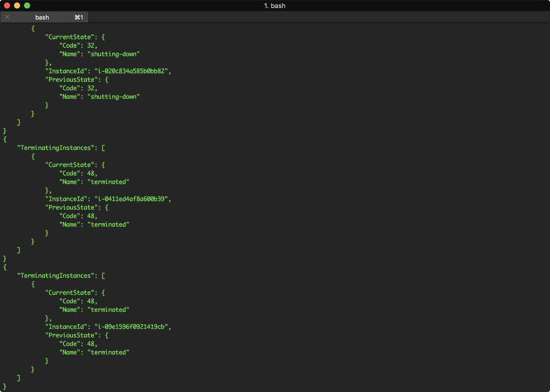Viewport: 550px width, 392px height.
Task: Click the red close traffic light
Action: 7,5
